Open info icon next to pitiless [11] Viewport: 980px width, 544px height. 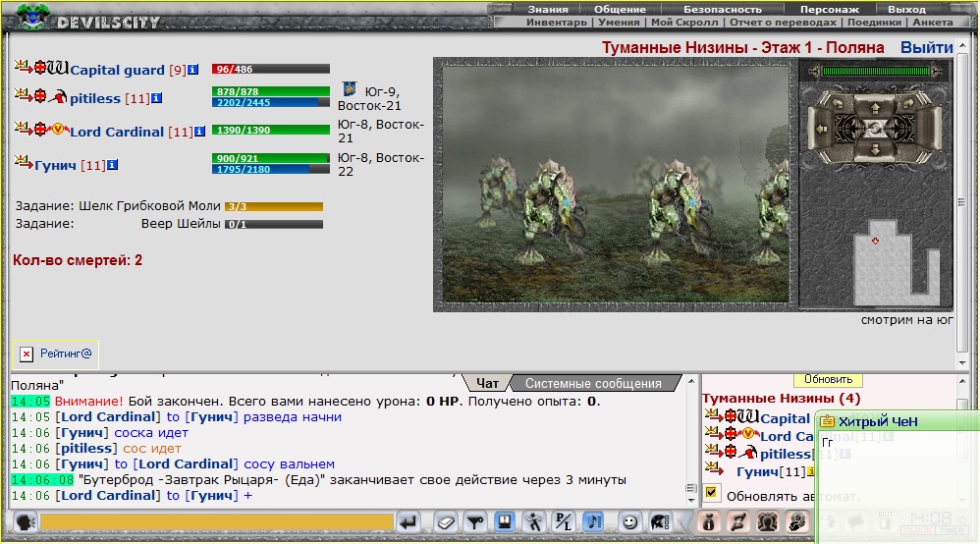(156, 98)
